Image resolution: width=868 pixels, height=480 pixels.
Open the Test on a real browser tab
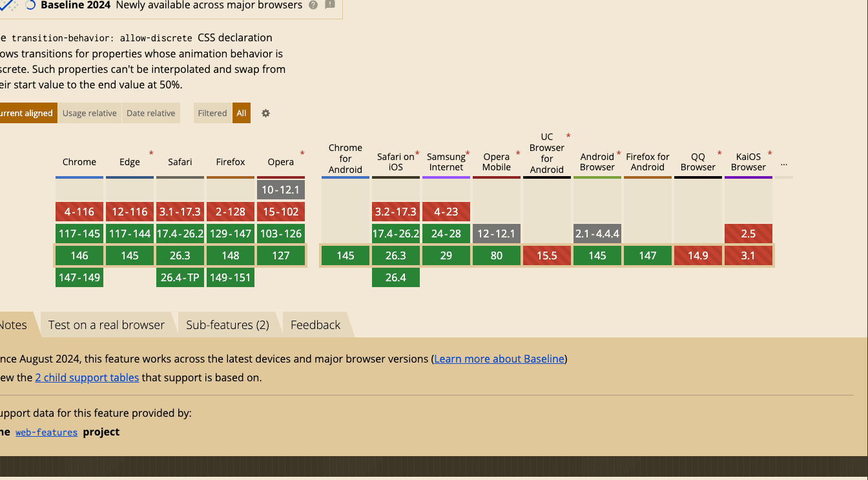(107, 325)
